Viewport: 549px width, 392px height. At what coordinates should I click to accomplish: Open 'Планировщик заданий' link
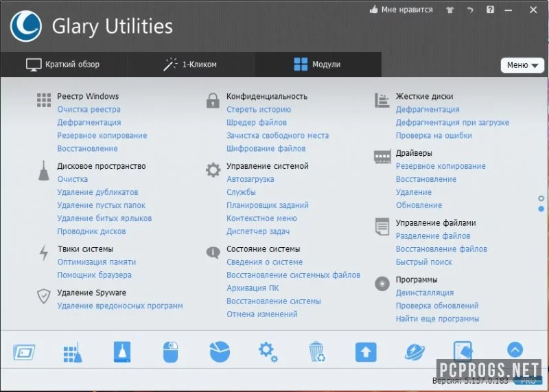point(268,205)
